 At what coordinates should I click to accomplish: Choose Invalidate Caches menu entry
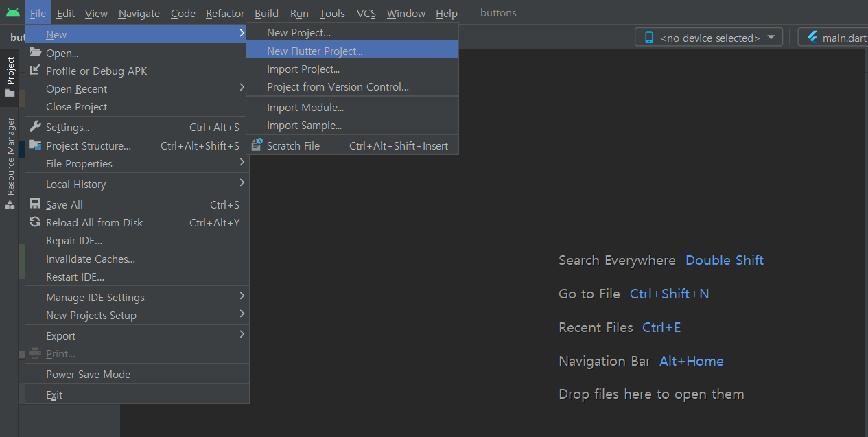pyautogui.click(x=137, y=259)
